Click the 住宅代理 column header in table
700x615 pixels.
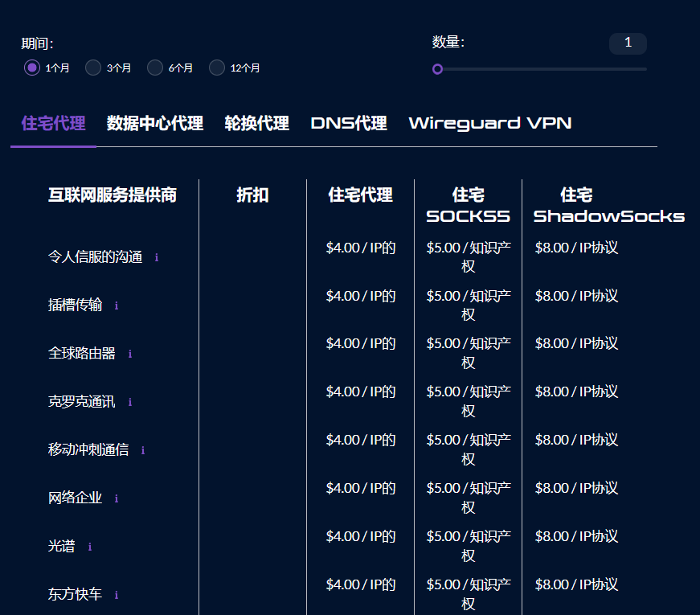click(x=361, y=195)
